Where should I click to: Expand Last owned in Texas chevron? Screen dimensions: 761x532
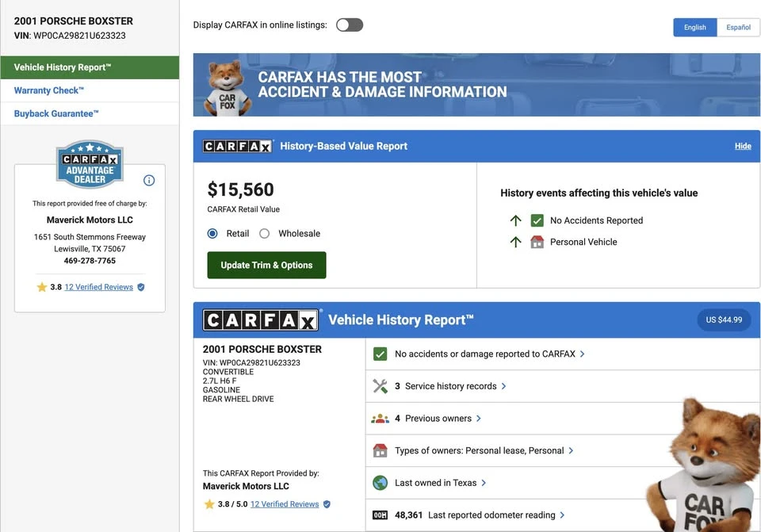(x=484, y=483)
